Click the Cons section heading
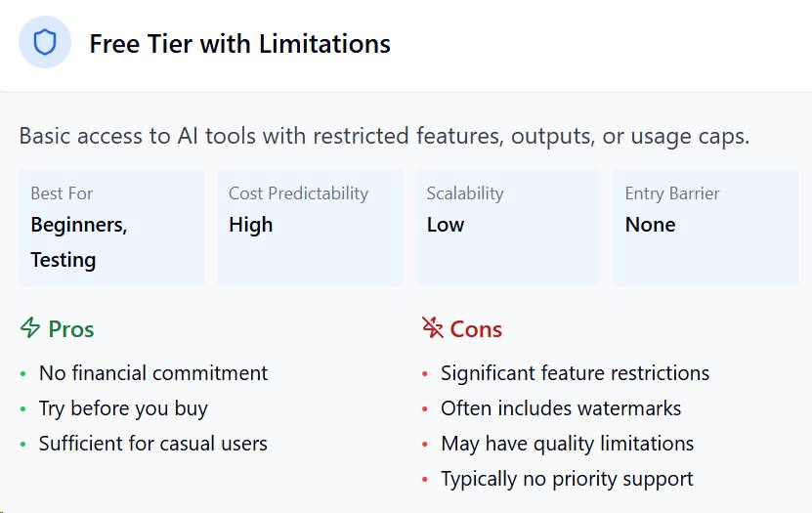812x513 pixels. tap(476, 329)
